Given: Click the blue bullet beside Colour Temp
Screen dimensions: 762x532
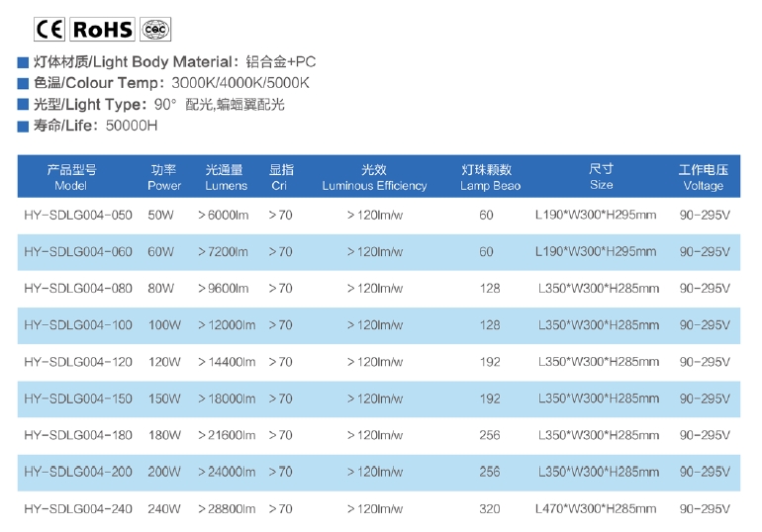Looking at the screenshot, I should (x=23, y=83).
